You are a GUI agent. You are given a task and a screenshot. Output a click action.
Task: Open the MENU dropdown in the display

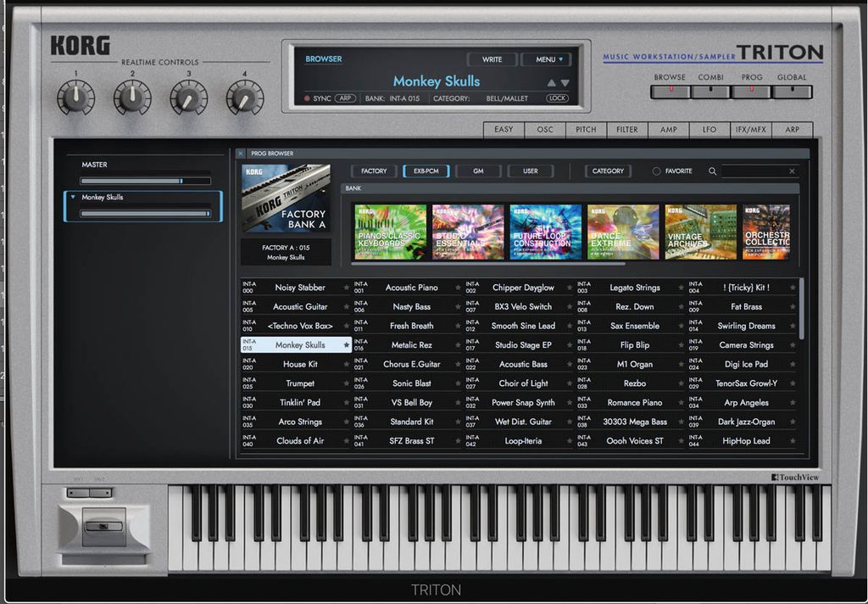pyautogui.click(x=547, y=59)
